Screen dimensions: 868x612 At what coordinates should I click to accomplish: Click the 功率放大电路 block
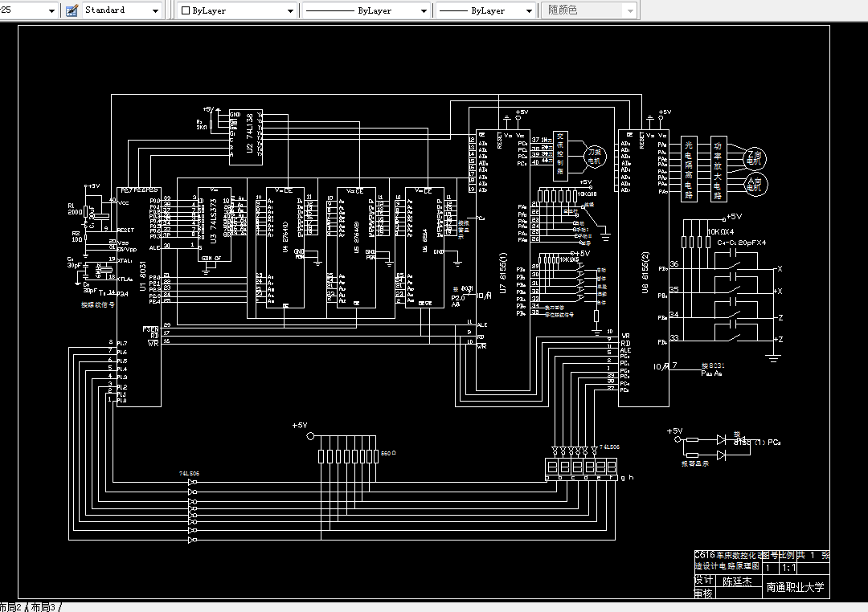click(x=719, y=169)
